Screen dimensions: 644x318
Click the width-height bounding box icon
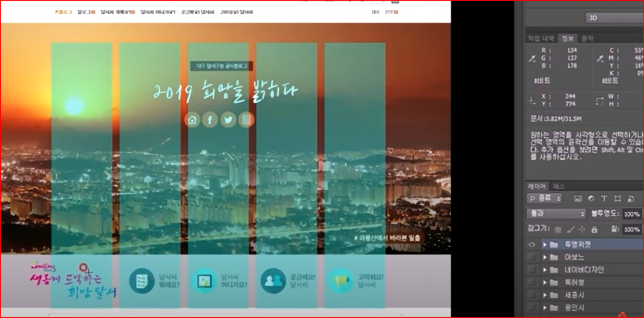pos(600,100)
